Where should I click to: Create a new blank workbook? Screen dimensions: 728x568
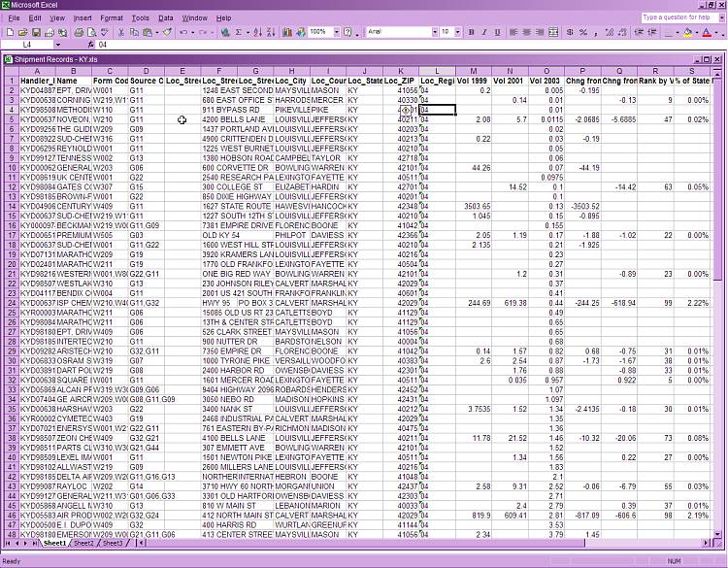[10, 32]
